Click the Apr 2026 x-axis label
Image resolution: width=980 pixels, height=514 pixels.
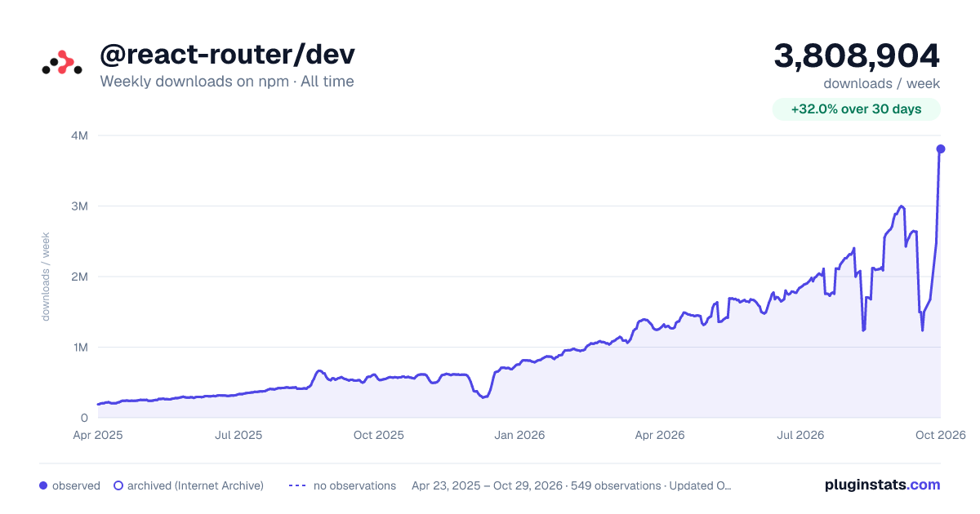[x=659, y=435]
